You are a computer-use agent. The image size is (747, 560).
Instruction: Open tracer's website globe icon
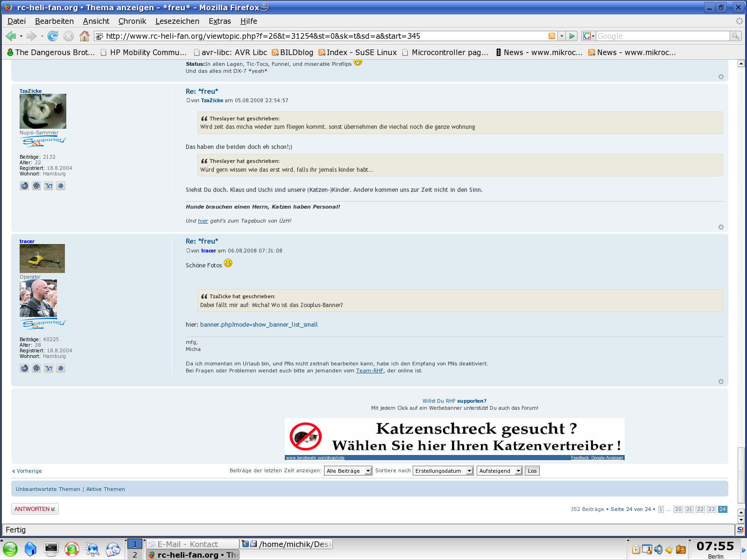24,368
